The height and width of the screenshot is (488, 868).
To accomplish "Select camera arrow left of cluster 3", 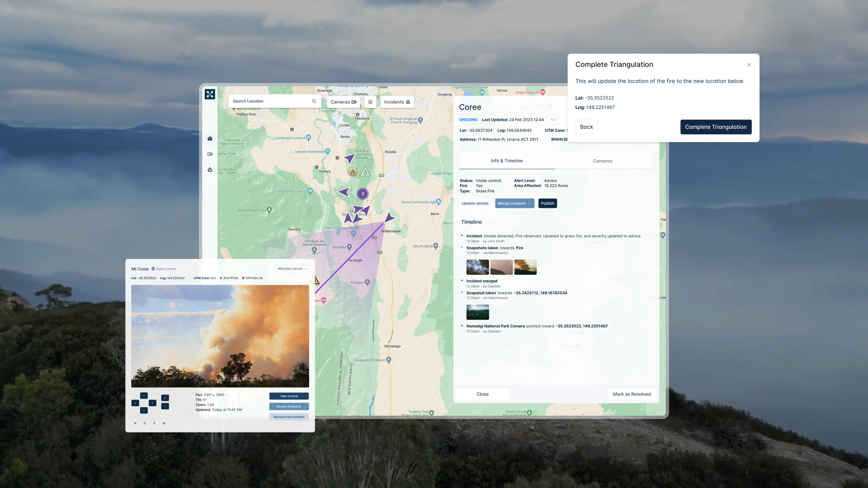I will pyautogui.click(x=344, y=192).
